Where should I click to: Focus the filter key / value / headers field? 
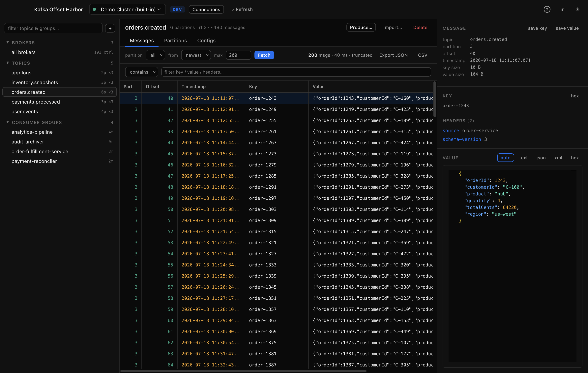(x=296, y=72)
